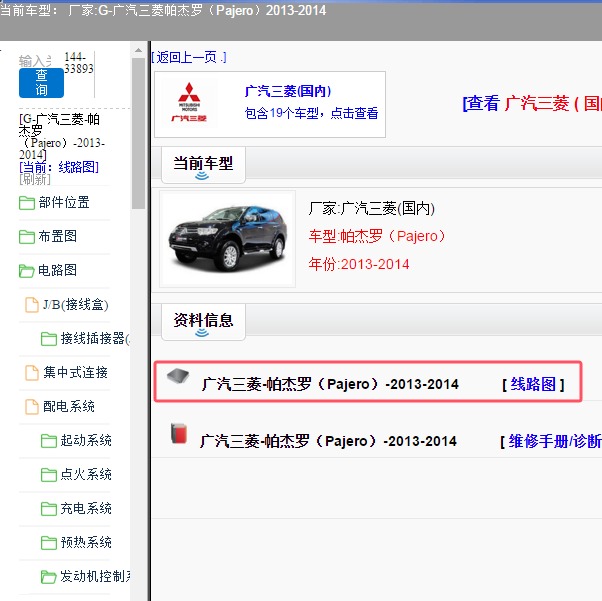Open the 配电系统 tree entry
This screenshot has height=601, width=602.
[69, 406]
